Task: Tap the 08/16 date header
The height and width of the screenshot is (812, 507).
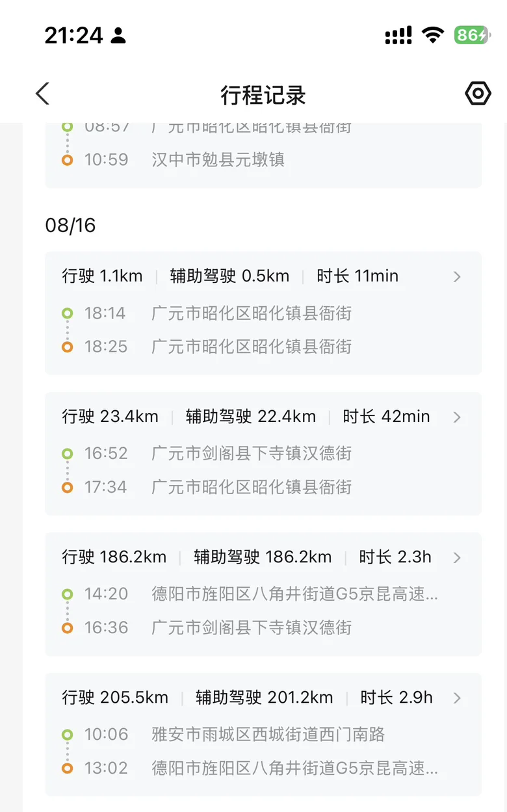Action: [x=70, y=226]
